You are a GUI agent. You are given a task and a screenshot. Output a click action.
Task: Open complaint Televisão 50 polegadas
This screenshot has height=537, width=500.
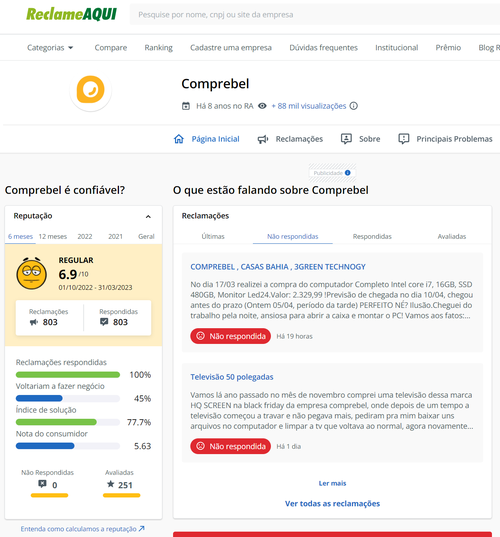click(x=232, y=377)
